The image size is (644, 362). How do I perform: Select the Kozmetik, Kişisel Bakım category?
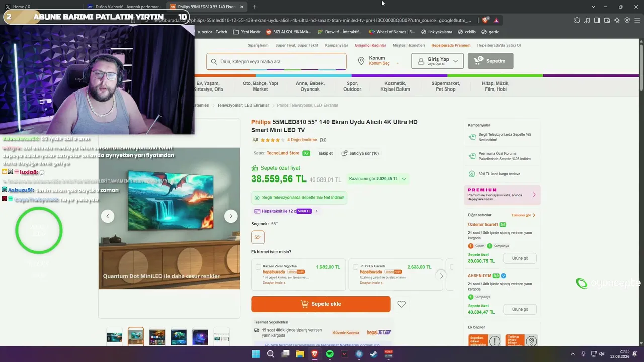pyautogui.click(x=395, y=86)
